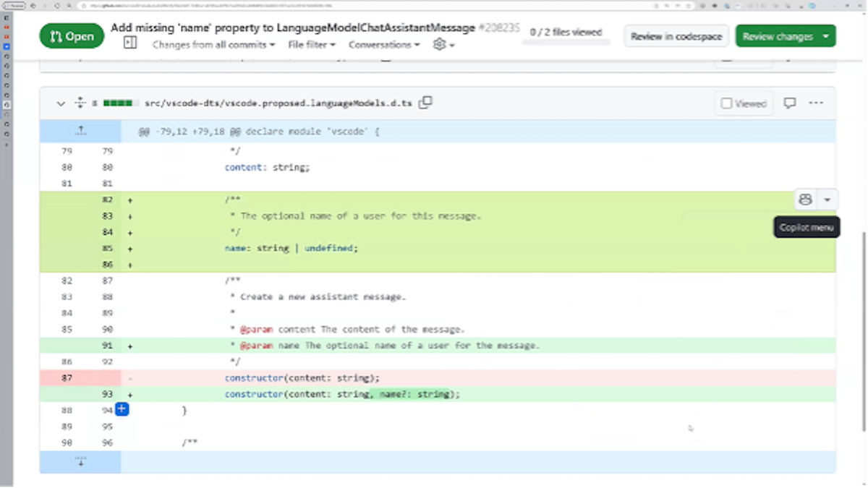Click the files viewed progress bar
This screenshot has width=868, height=488.
pyautogui.click(x=566, y=43)
